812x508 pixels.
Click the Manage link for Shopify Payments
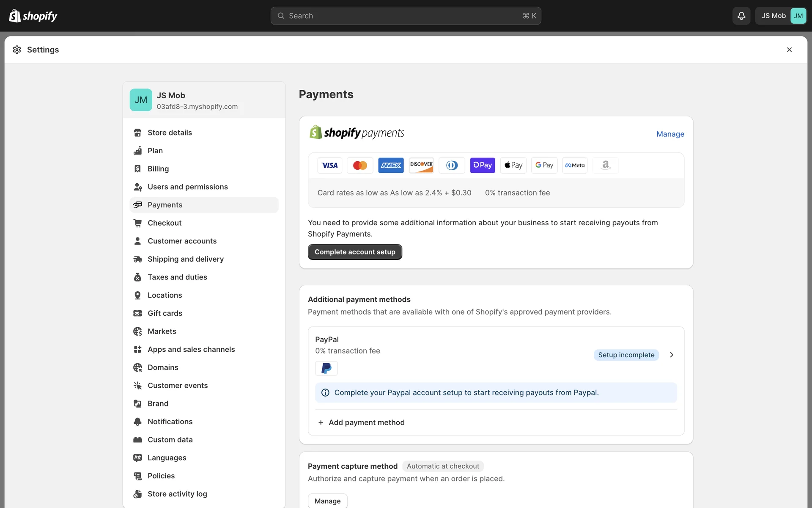[x=670, y=134]
